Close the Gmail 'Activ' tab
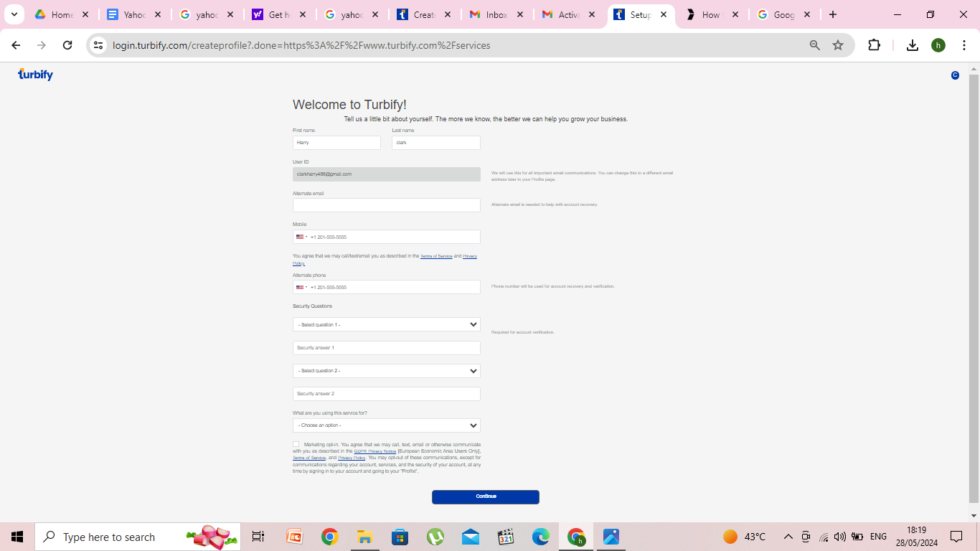 [x=590, y=14]
